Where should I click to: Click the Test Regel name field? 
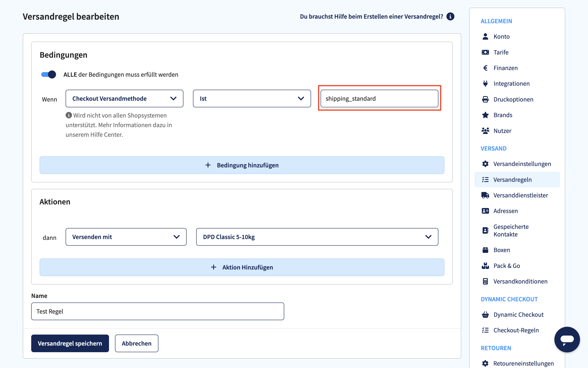click(157, 311)
